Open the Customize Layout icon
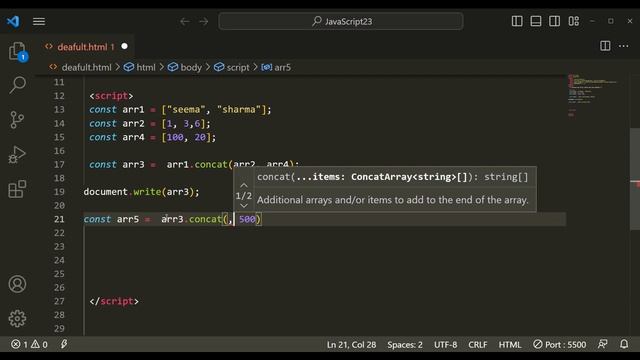640x360 pixels. point(573,21)
